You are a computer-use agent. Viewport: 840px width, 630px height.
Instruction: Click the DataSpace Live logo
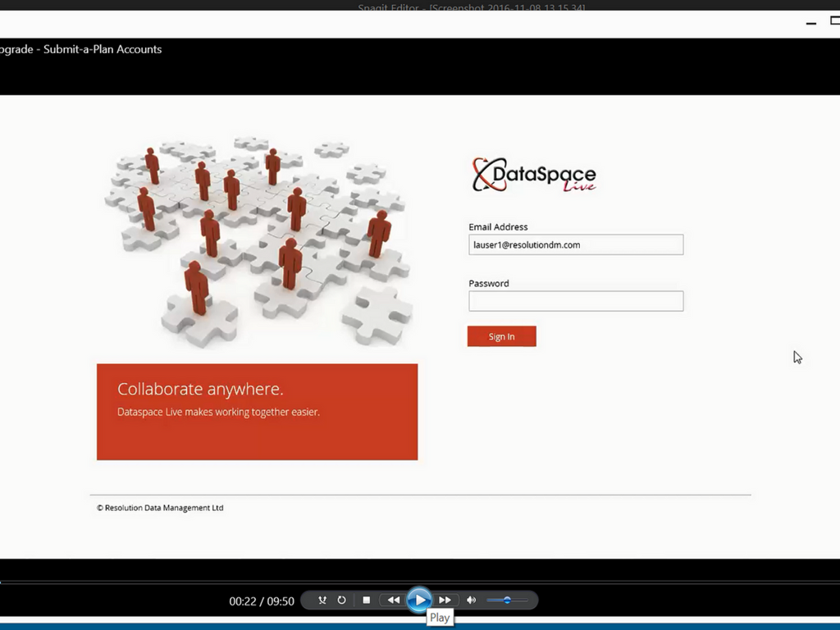click(x=534, y=175)
